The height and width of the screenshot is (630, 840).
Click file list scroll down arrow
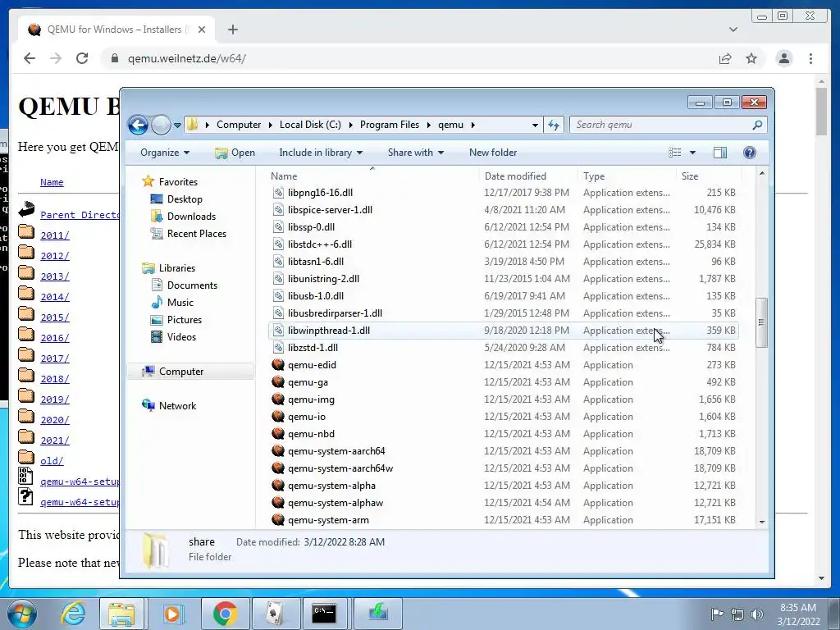click(x=762, y=522)
